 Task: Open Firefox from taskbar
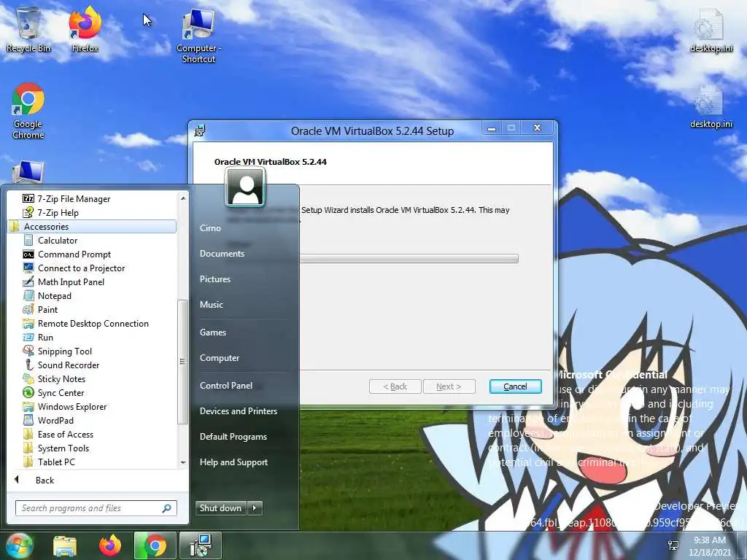pyautogui.click(x=110, y=545)
